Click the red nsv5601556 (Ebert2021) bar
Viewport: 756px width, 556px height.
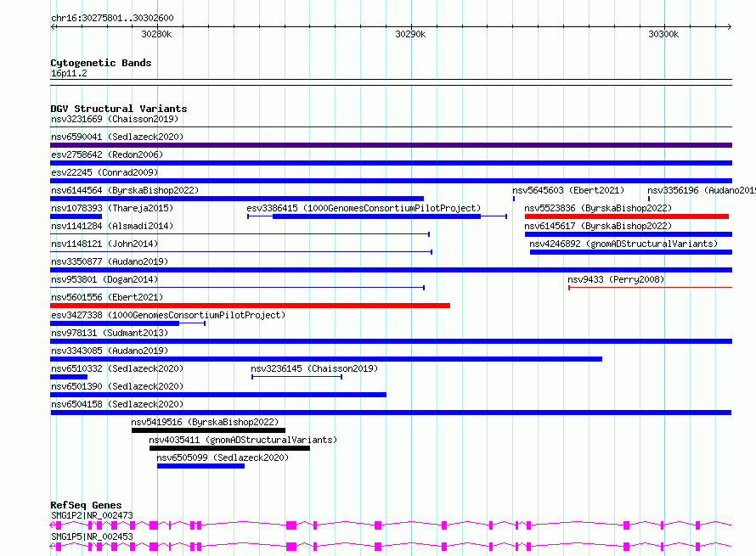pos(251,306)
